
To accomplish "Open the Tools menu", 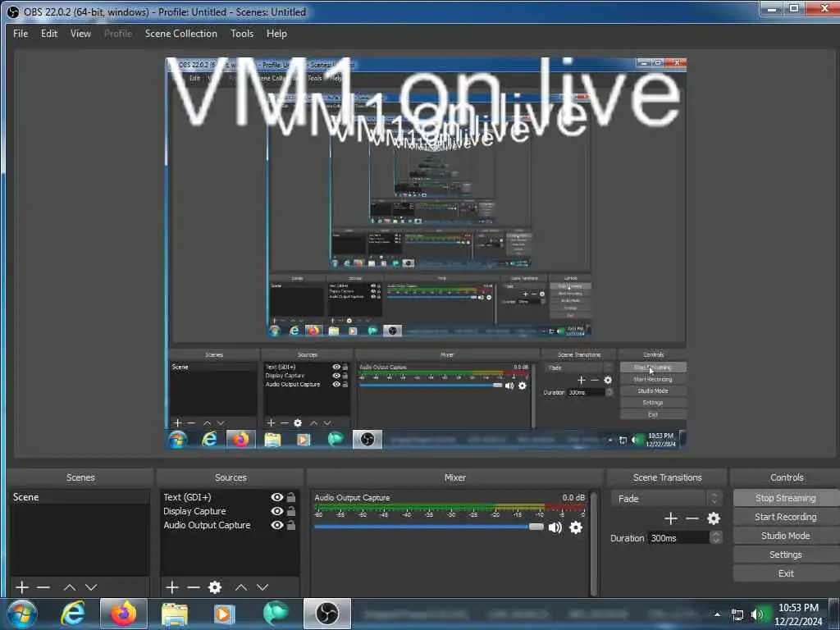I will 242,33.
